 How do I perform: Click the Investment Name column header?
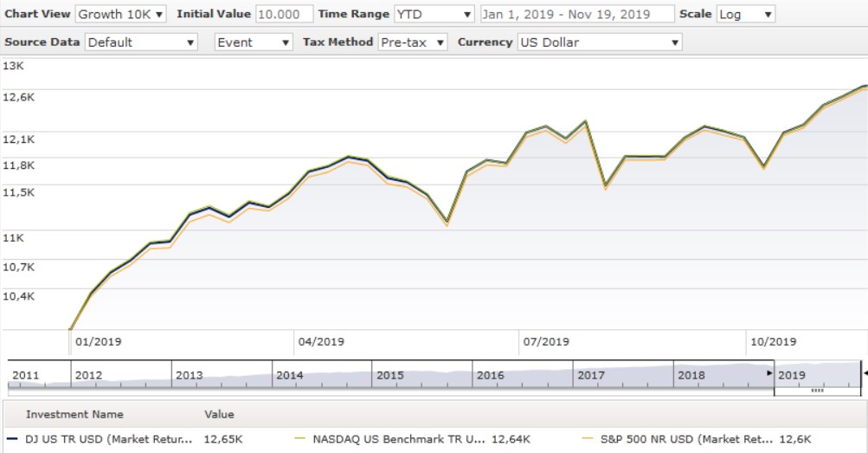pos(74,414)
